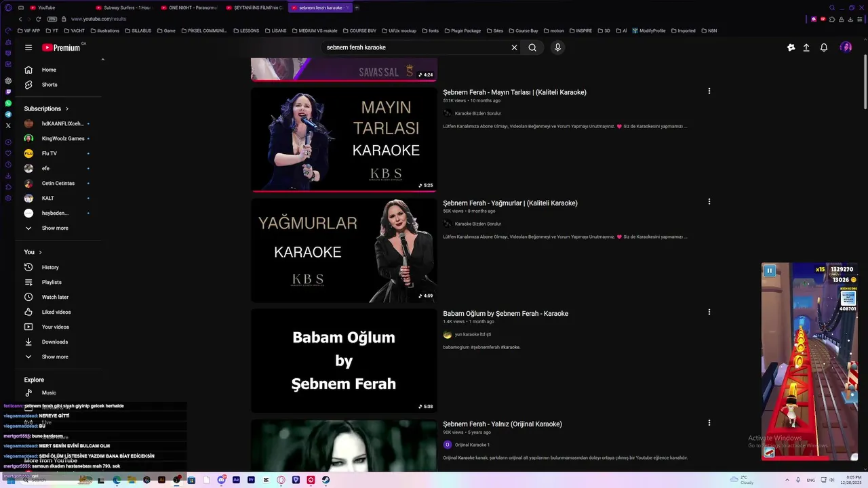868x488 pixels.
Task: Open options menu for Yağmurlar video
Action: point(709,201)
